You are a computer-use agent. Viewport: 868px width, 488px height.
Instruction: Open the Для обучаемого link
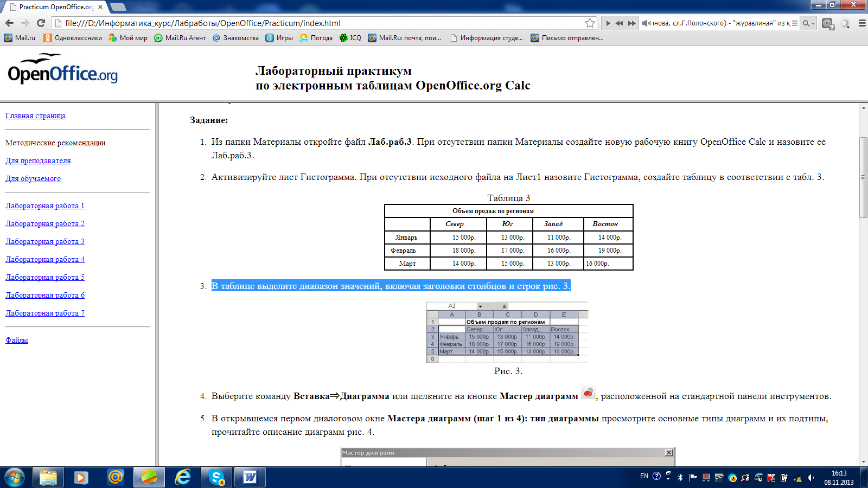(33, 178)
